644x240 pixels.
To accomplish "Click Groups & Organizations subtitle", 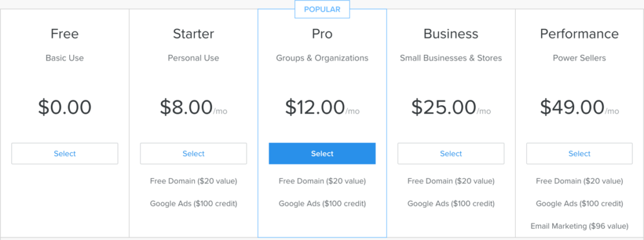I will pyautogui.click(x=322, y=58).
